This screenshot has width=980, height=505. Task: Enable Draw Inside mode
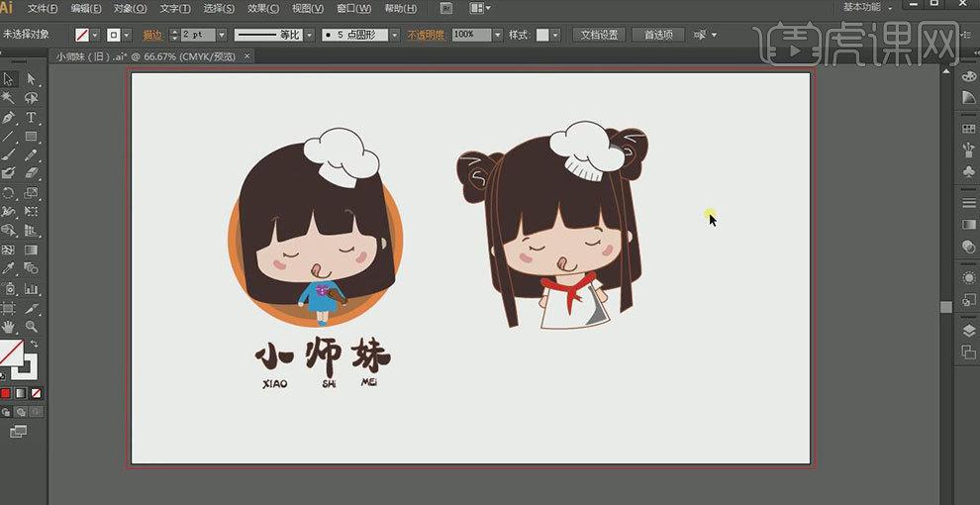37,412
